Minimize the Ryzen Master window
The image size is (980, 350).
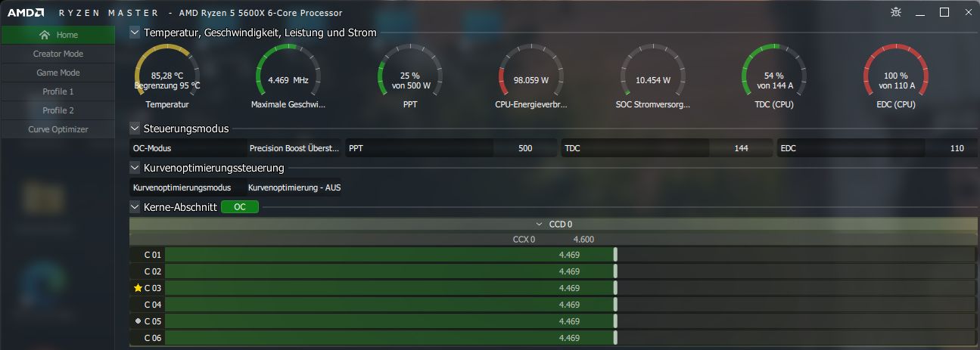click(919, 12)
